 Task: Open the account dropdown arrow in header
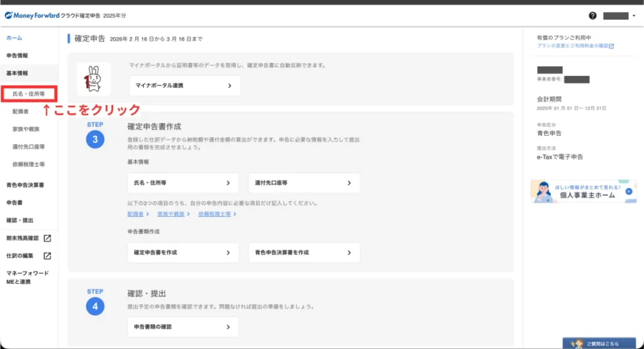634,16
